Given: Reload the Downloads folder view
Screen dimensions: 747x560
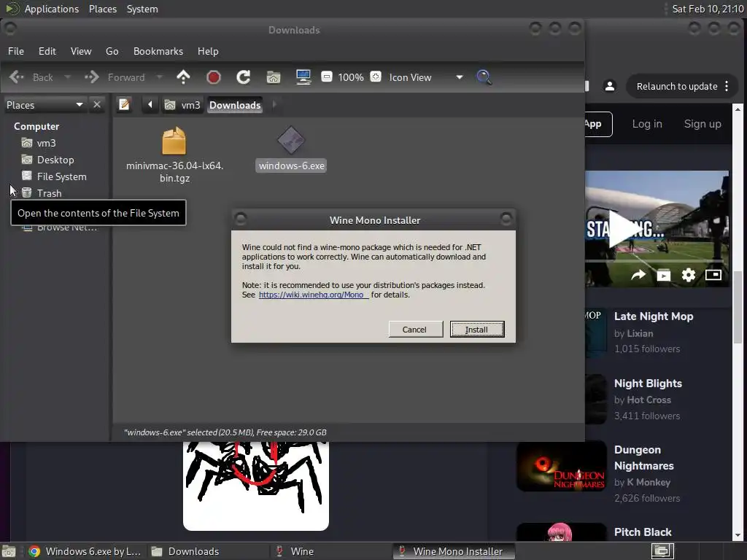Looking at the screenshot, I should [244, 77].
